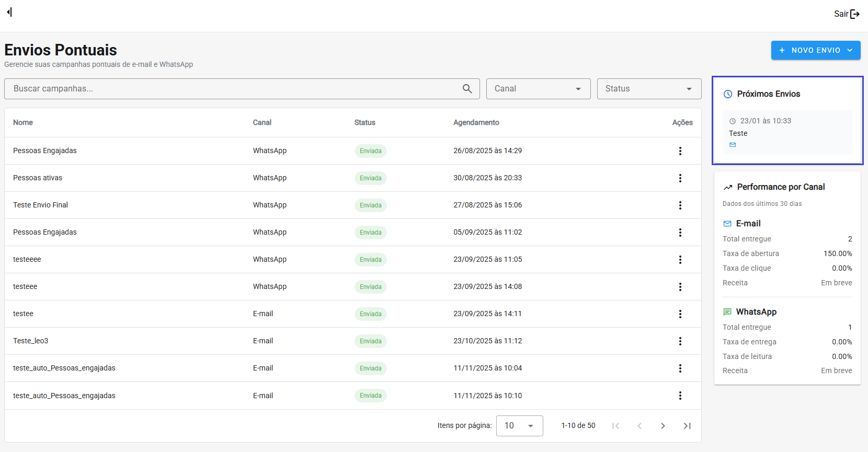
Task: Open actions menu for testee e-mail campaign
Action: pos(680,314)
